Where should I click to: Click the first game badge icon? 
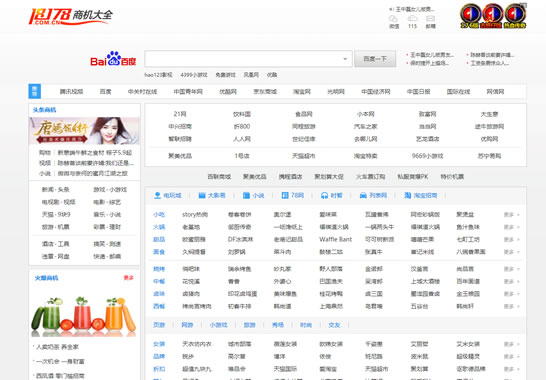[470, 16]
